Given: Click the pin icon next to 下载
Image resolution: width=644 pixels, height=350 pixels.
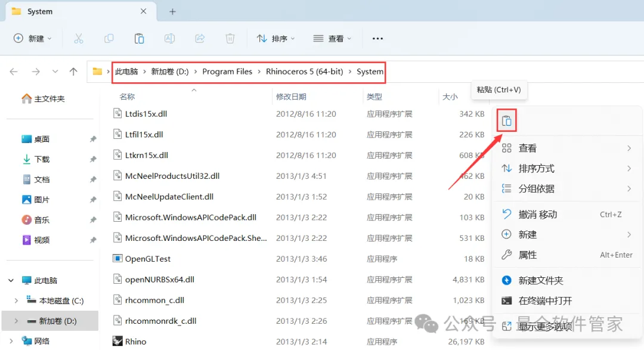Looking at the screenshot, I should (93, 159).
